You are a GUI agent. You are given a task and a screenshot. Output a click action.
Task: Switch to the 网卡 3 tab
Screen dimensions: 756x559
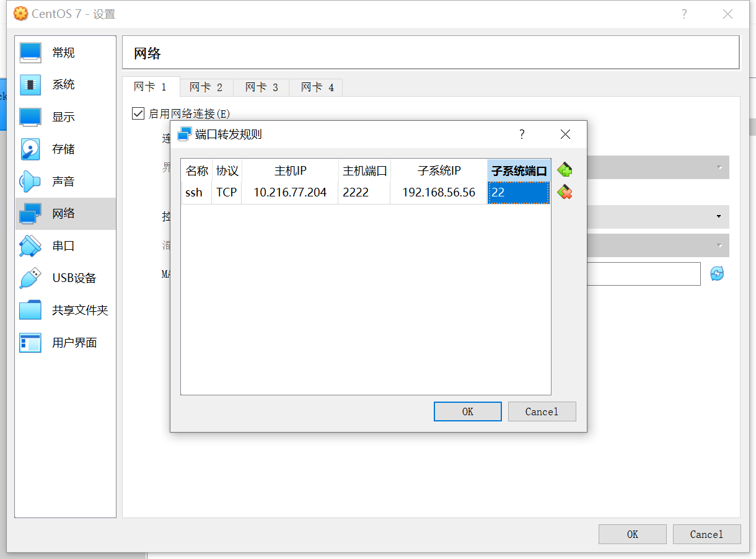pyautogui.click(x=262, y=87)
